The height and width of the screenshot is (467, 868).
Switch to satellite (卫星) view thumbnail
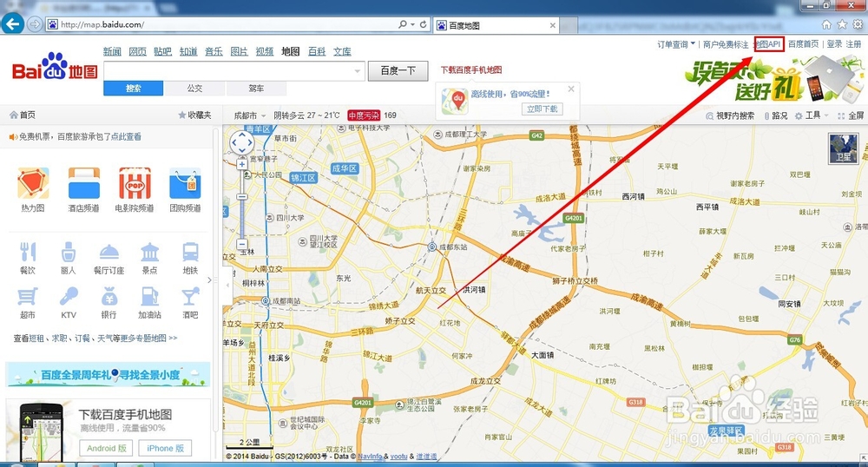coord(843,148)
